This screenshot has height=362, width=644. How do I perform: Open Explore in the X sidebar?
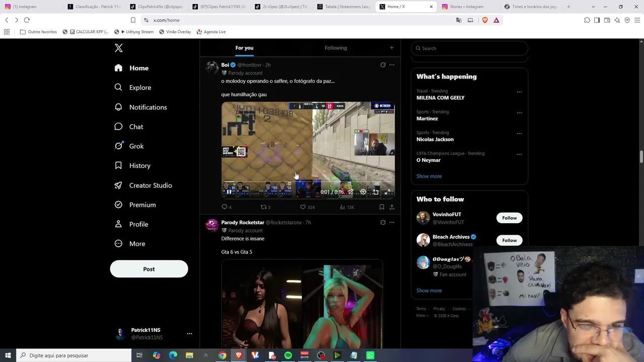pos(133,87)
